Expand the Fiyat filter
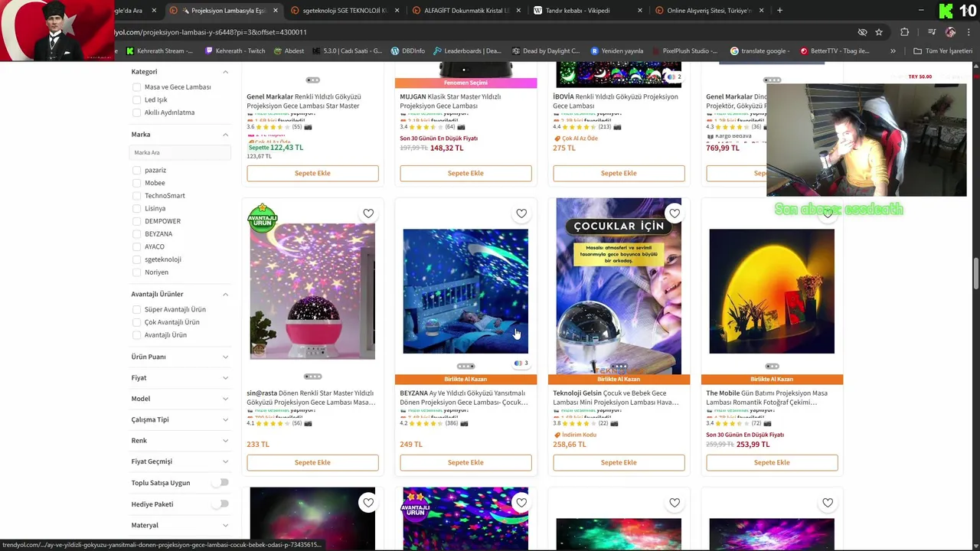 click(225, 378)
